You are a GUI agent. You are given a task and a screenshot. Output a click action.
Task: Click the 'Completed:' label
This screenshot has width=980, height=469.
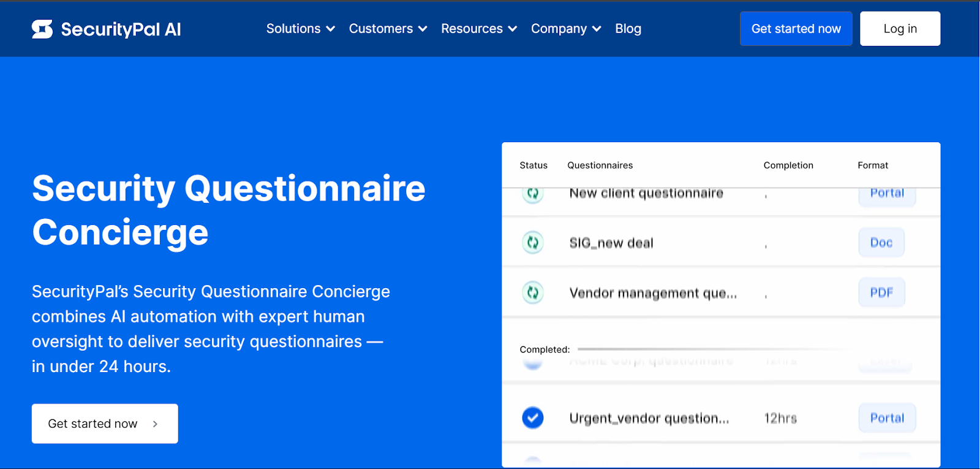click(545, 349)
